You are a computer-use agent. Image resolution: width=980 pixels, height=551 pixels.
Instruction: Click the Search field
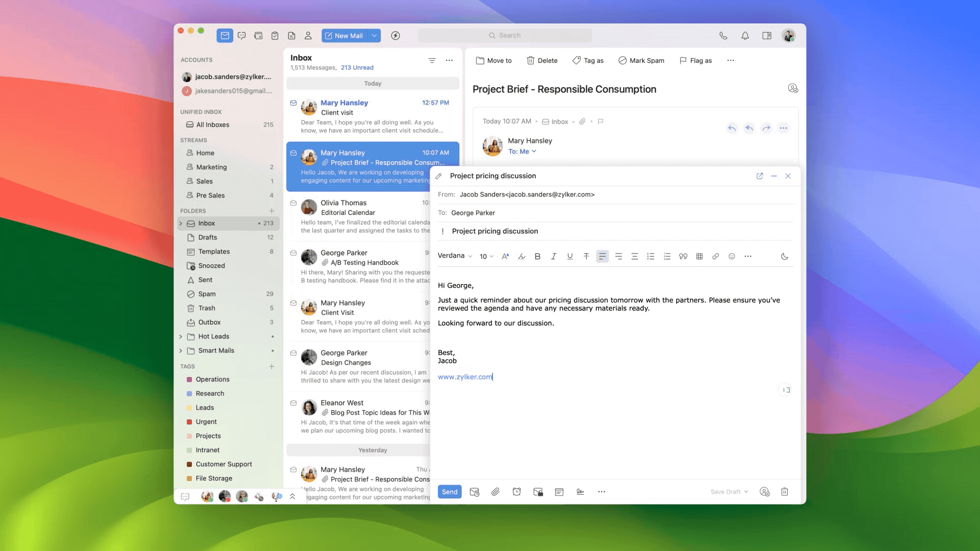[505, 36]
